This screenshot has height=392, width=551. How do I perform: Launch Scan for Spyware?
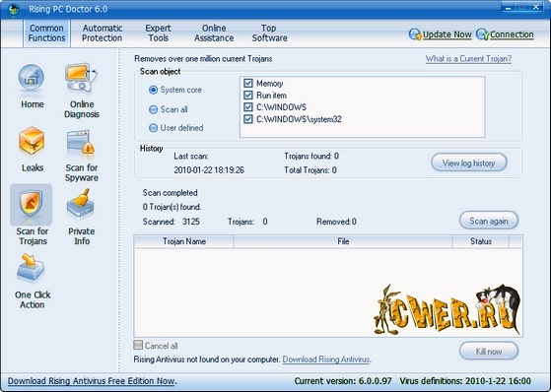[81, 144]
